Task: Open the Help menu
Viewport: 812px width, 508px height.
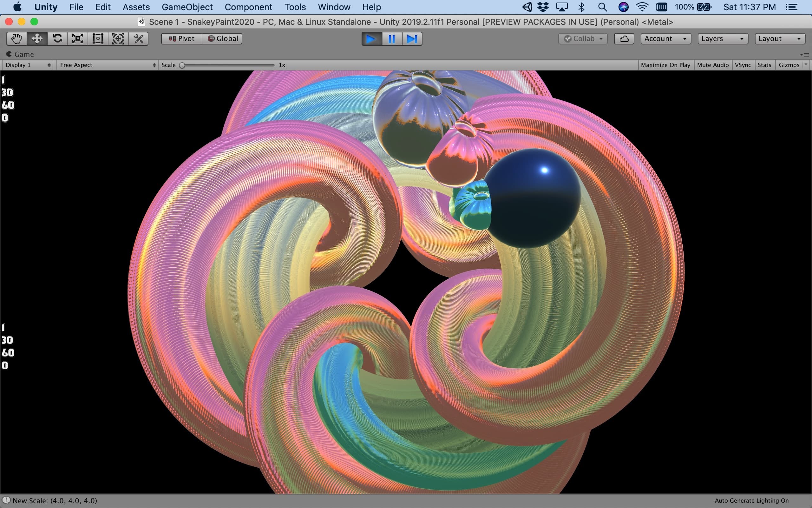Action: pos(371,7)
